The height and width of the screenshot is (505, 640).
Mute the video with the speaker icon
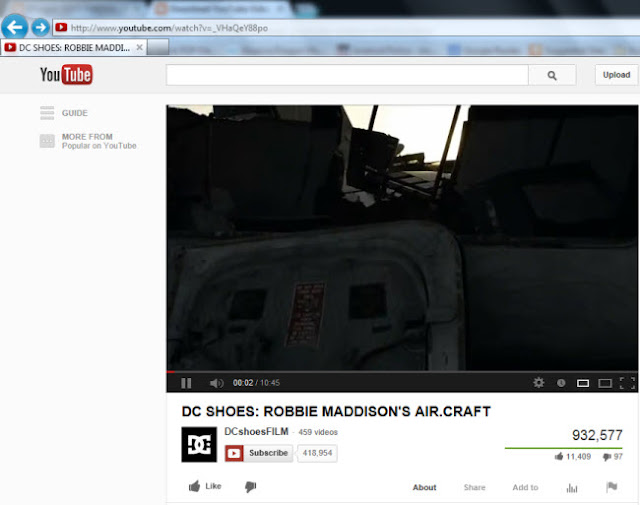(216, 383)
